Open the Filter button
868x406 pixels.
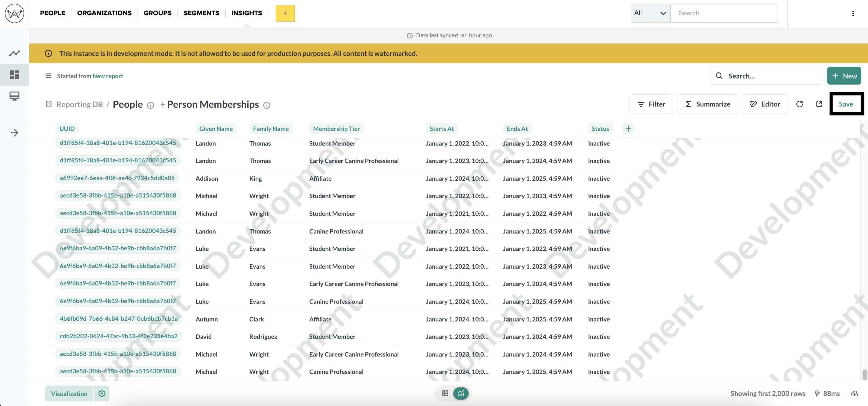coord(651,104)
